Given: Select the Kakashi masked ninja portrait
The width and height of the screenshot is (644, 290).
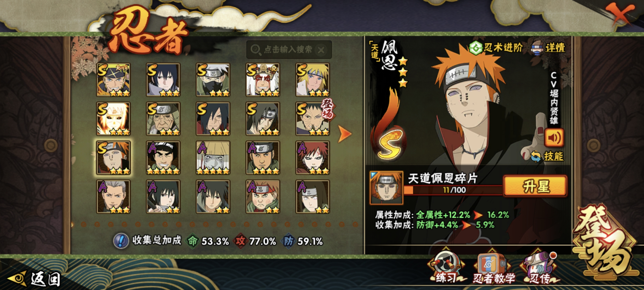Looking at the screenshot, I should pos(213,80).
